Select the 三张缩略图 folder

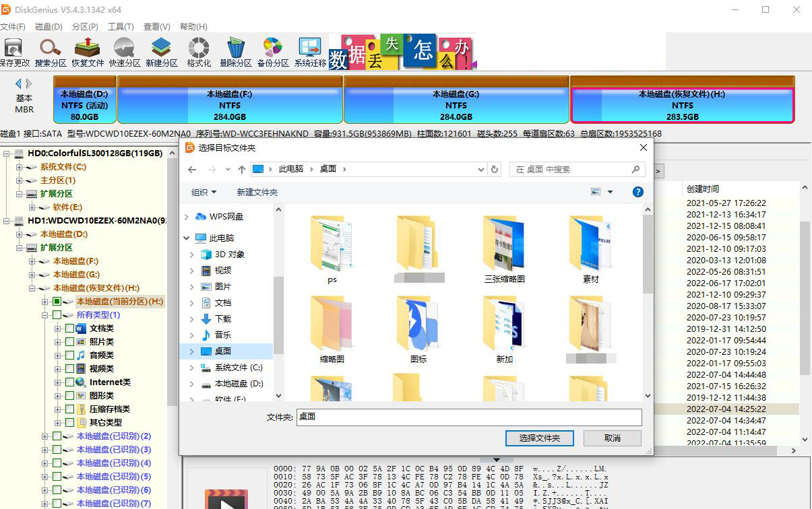504,249
